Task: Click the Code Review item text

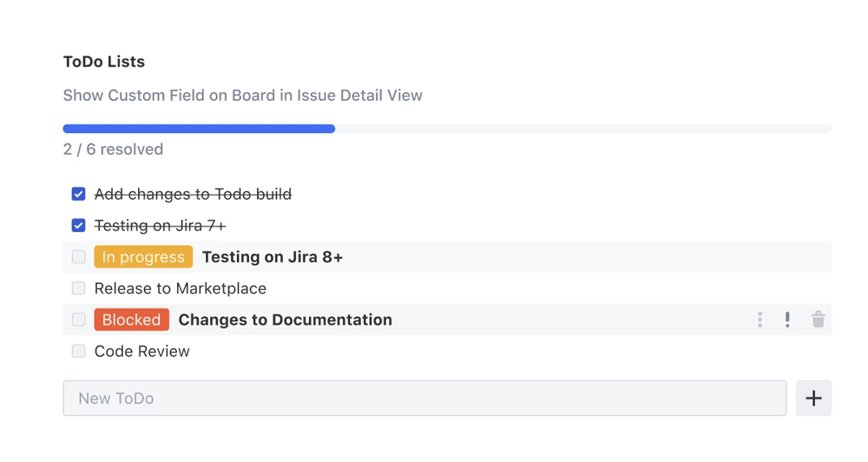Action: [141, 351]
